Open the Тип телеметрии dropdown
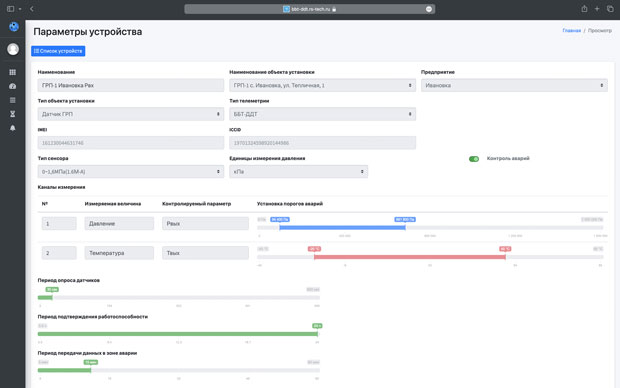The height and width of the screenshot is (388, 620). click(322, 114)
